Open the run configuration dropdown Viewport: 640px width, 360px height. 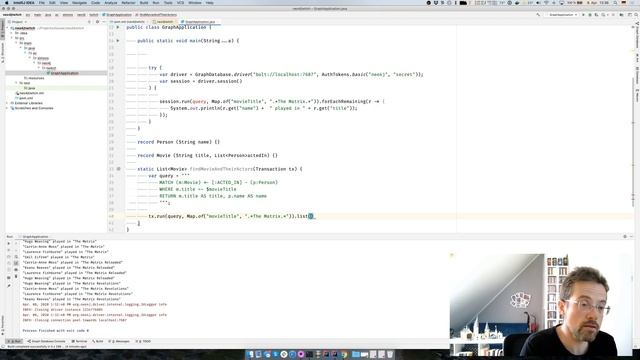563,15
